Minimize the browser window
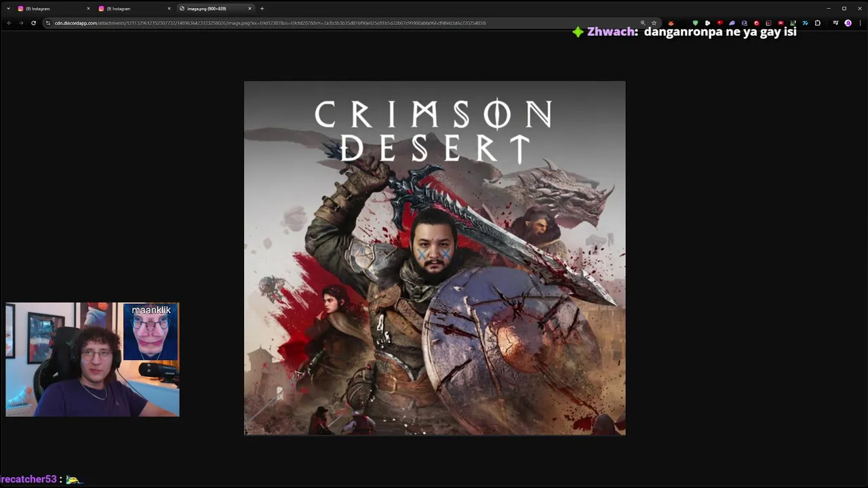 (828, 8)
